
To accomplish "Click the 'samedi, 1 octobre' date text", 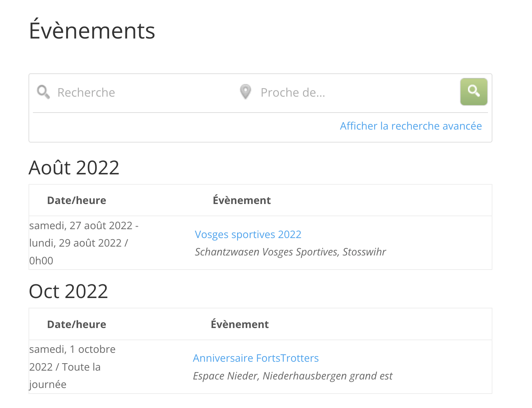I will [x=73, y=350].
